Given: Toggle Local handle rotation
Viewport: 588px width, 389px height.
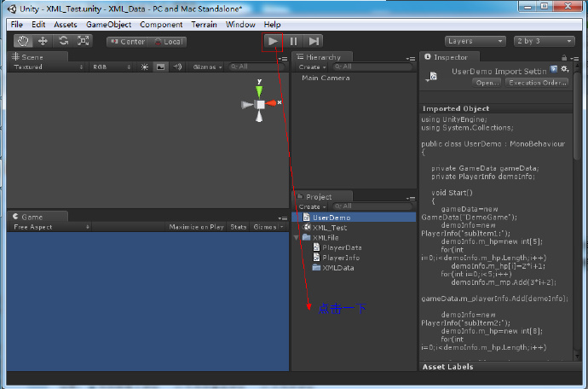Looking at the screenshot, I should [167, 42].
